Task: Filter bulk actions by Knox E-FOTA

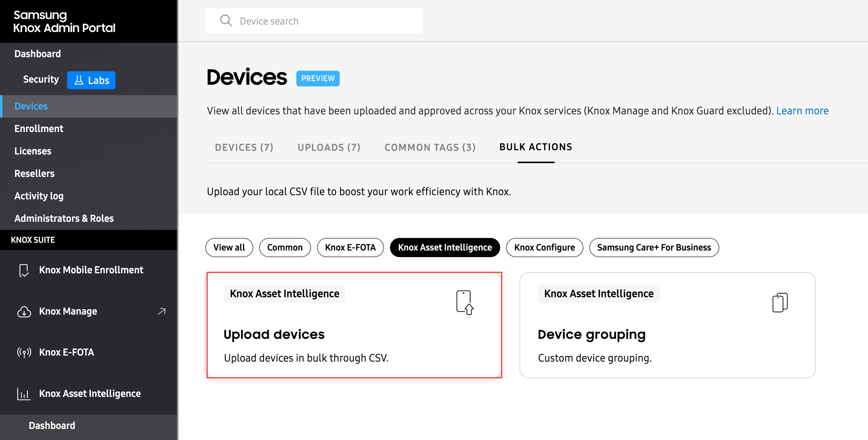Action: tap(350, 248)
